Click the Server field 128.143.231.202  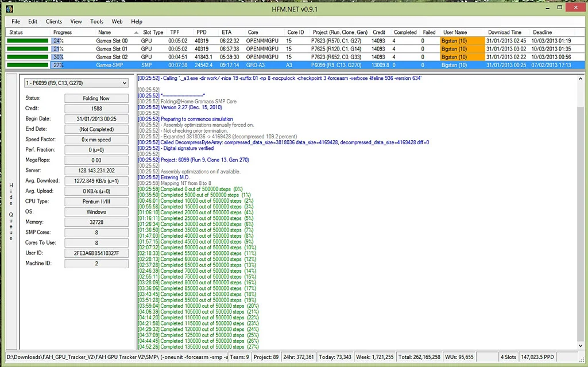(96, 171)
